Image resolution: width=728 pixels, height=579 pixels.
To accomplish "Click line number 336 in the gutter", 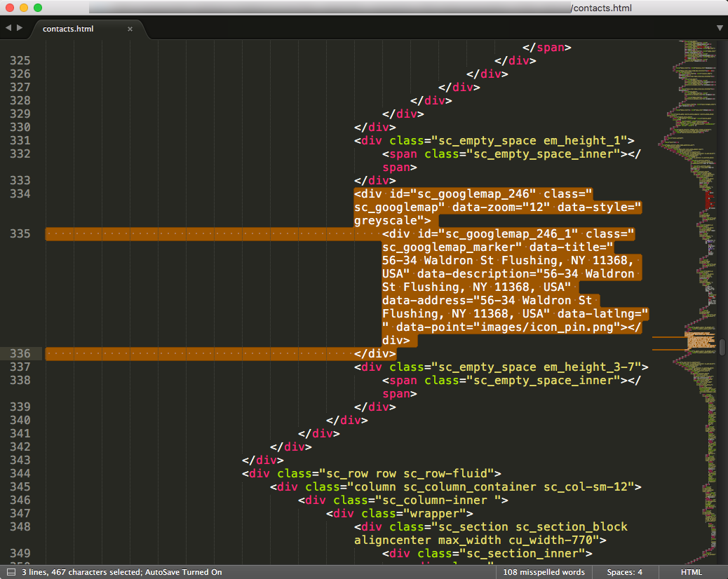I will click(20, 353).
